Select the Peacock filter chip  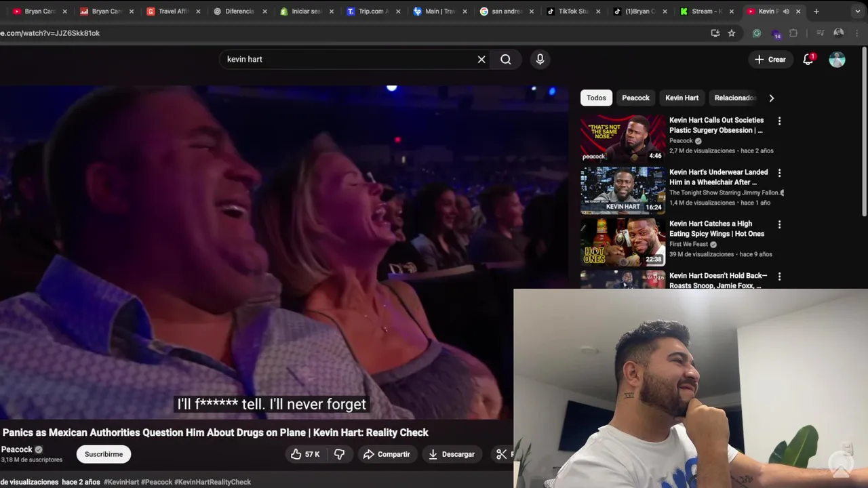click(x=636, y=98)
